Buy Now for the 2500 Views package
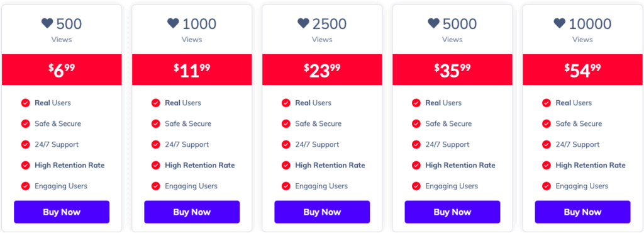This screenshot has width=644, height=233. (322, 212)
